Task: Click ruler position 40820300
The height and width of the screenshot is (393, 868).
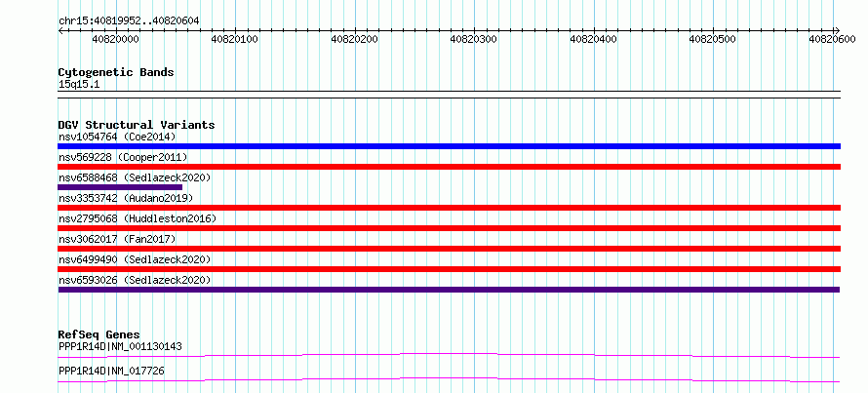Action: pyautogui.click(x=474, y=39)
